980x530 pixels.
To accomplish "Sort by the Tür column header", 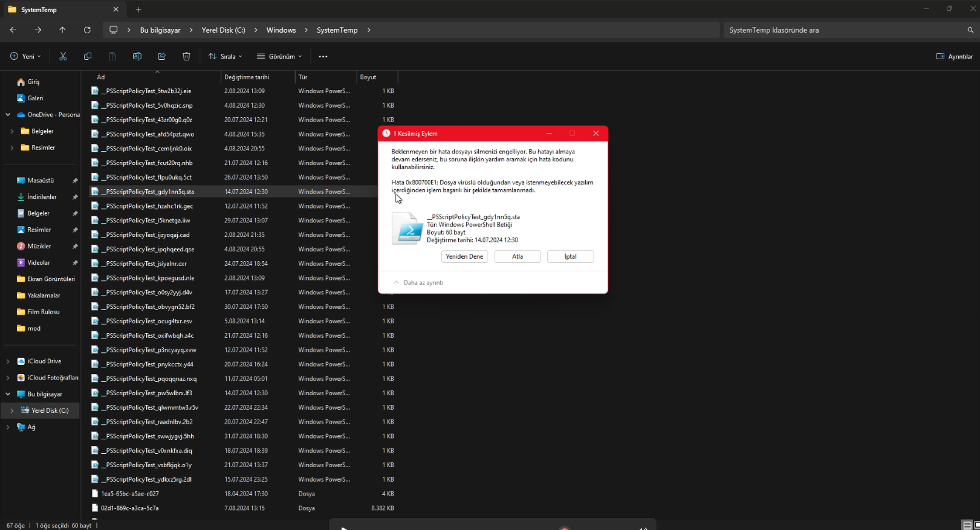I will tap(326, 77).
